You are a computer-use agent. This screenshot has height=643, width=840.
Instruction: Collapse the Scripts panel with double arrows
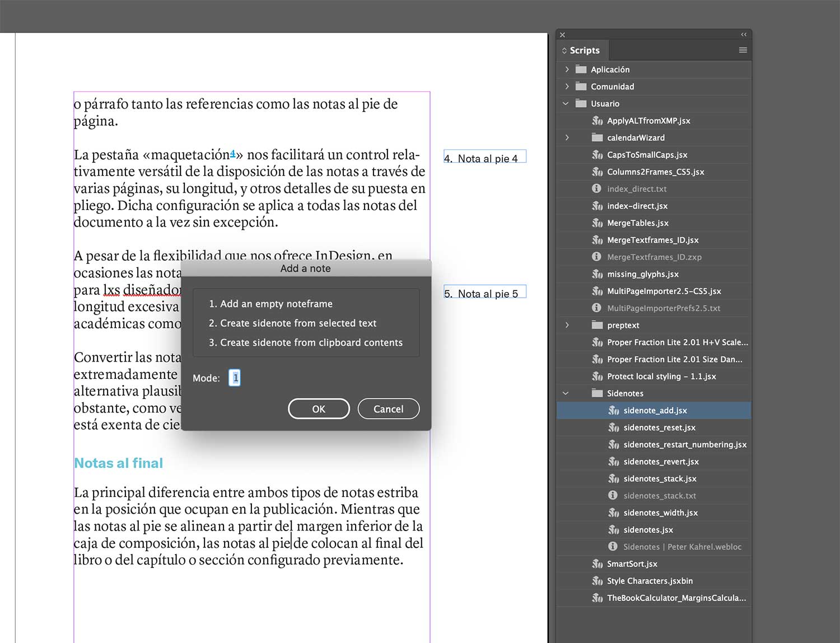click(743, 35)
